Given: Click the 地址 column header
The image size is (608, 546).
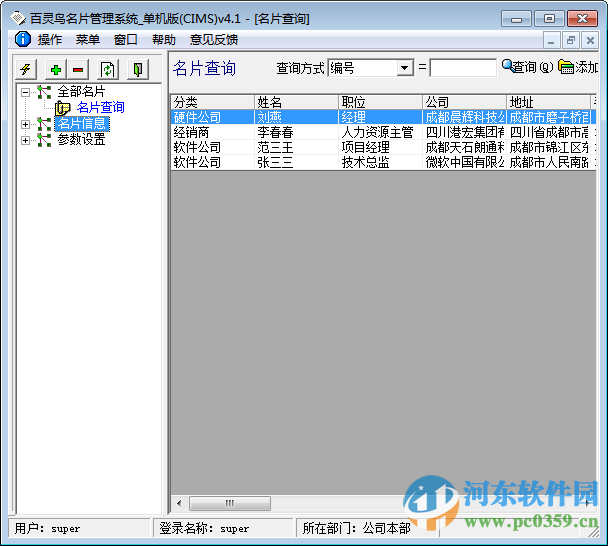Looking at the screenshot, I should click(548, 102).
